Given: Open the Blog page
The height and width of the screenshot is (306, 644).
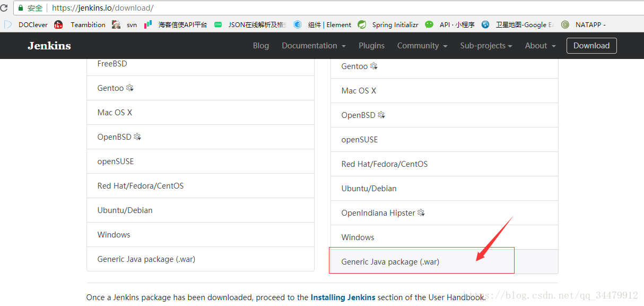Looking at the screenshot, I should click(x=261, y=46).
